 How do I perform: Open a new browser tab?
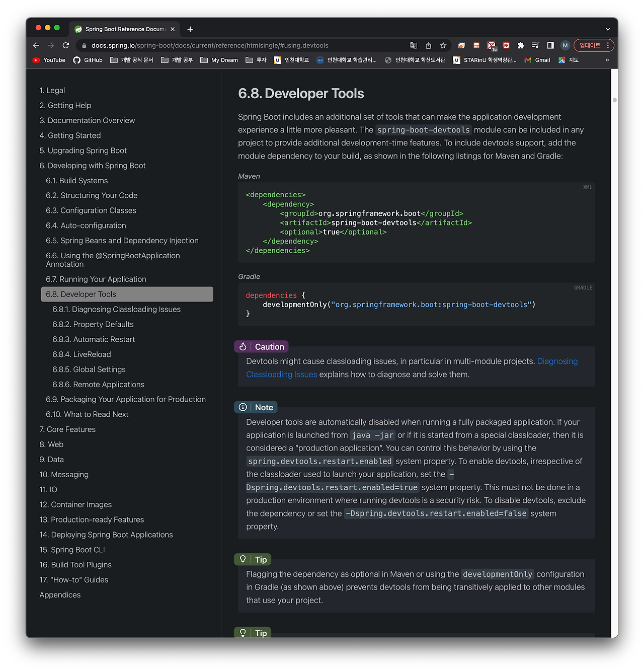click(x=190, y=29)
